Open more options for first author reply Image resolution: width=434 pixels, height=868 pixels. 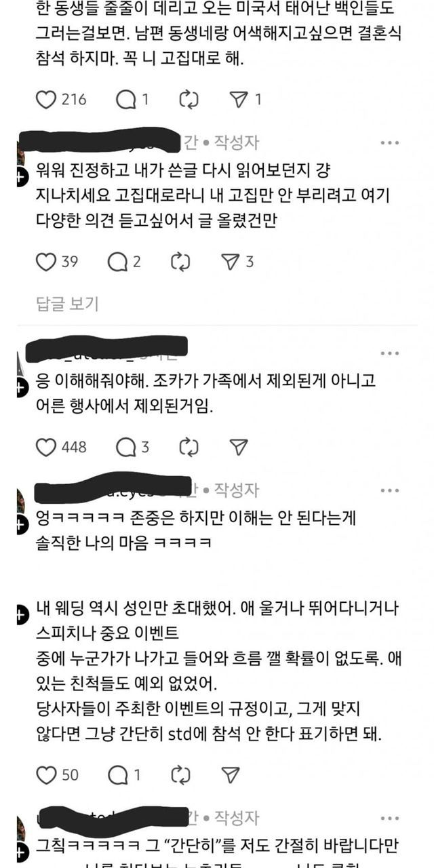(390, 143)
